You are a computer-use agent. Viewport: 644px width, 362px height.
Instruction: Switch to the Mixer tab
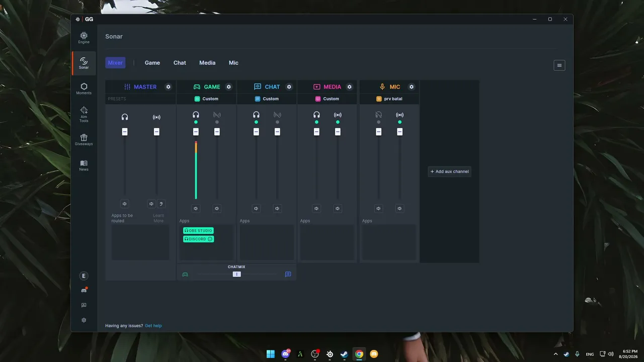click(x=115, y=63)
